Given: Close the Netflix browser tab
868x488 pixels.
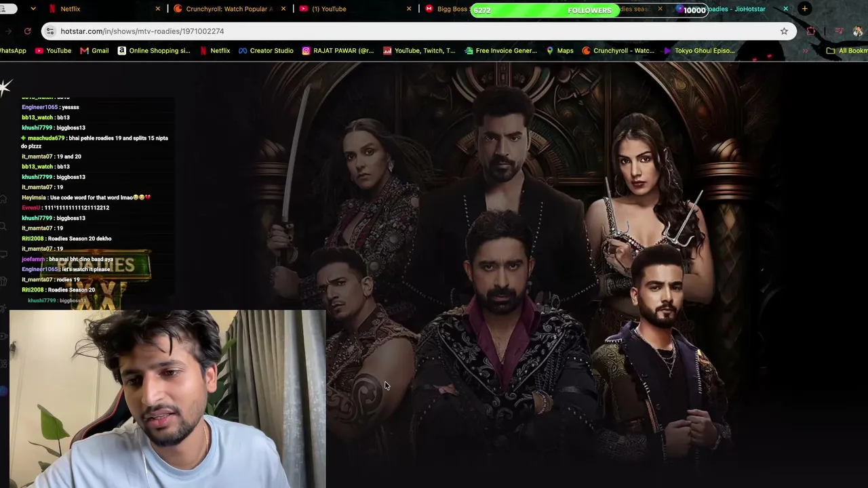Looking at the screenshot, I should pyautogui.click(x=158, y=9).
